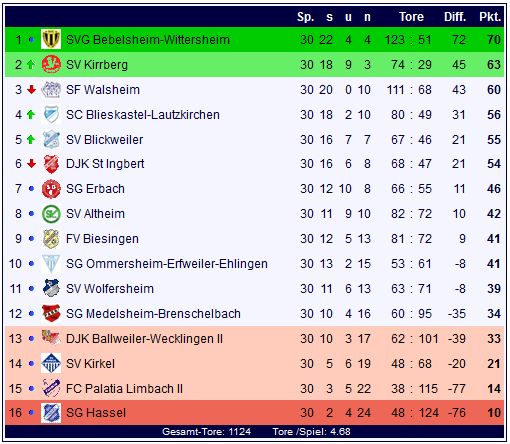Click red down arrow beside SF Walsheim
This screenshot has height=444, width=510.
coord(31,89)
